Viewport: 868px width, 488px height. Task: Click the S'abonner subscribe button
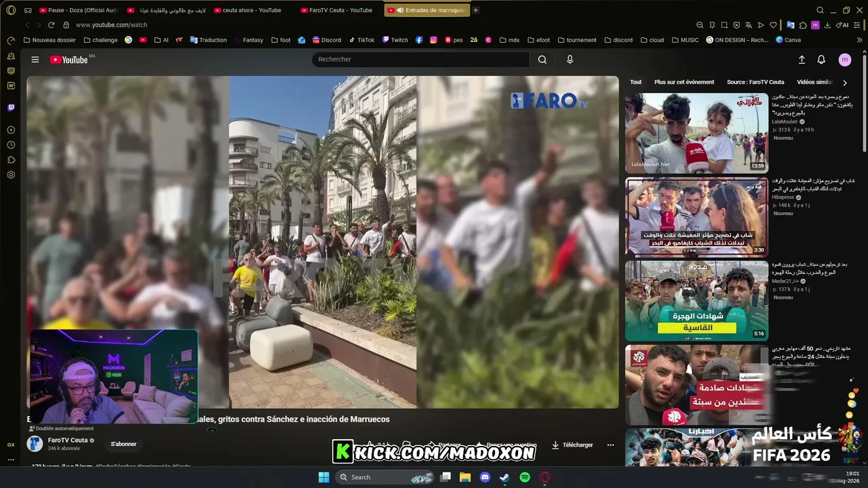123,444
